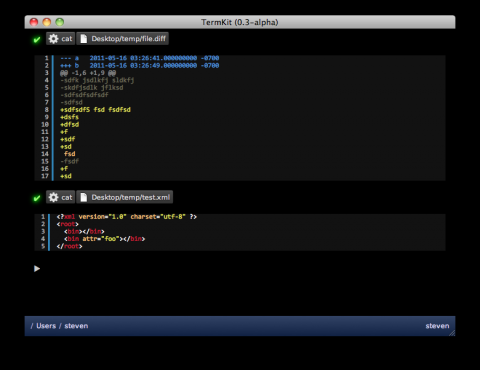Click the context line 'fsd' on line 14
This screenshot has height=370, width=480.
click(69, 154)
